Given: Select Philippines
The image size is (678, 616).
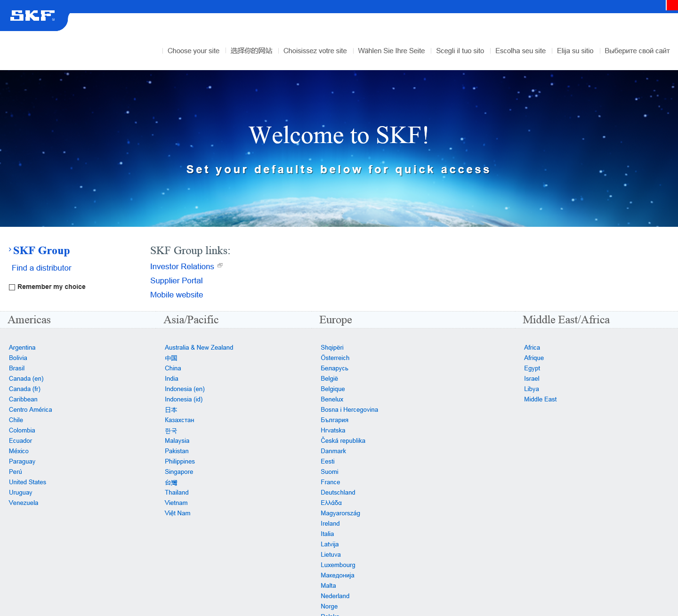Looking at the screenshot, I should coord(180,461).
